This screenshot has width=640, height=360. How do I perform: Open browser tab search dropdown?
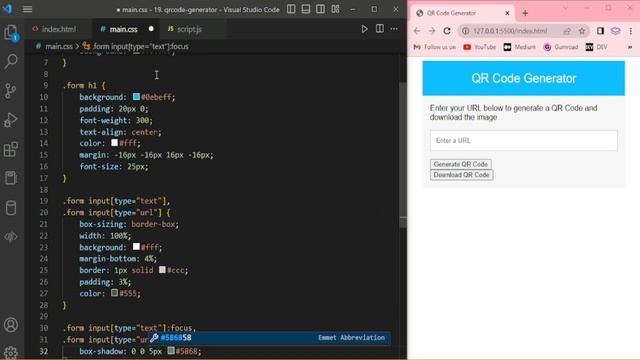[x=565, y=8]
